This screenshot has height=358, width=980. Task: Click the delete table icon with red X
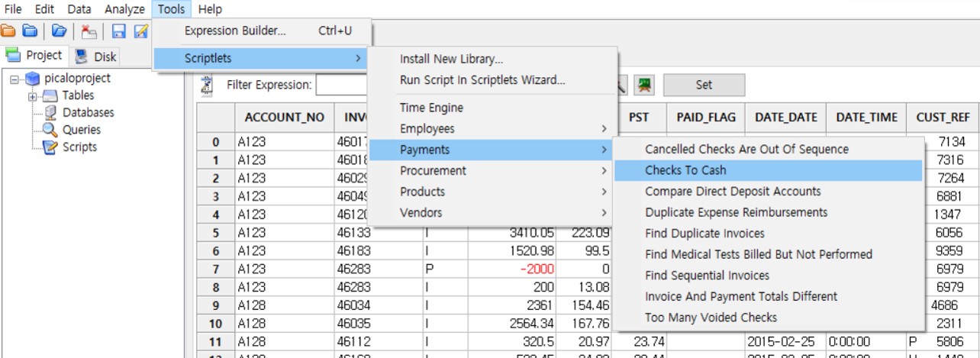pyautogui.click(x=89, y=31)
